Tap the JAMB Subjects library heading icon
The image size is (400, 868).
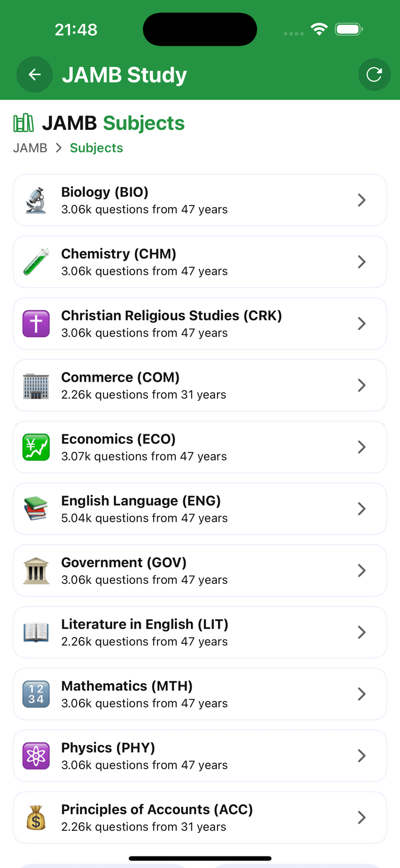[24, 123]
